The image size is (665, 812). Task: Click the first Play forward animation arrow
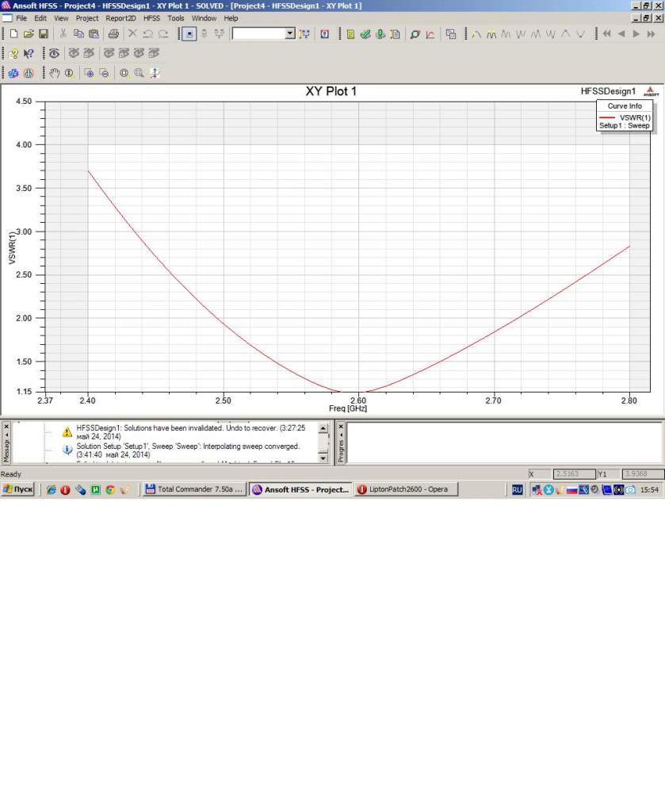tap(636, 34)
